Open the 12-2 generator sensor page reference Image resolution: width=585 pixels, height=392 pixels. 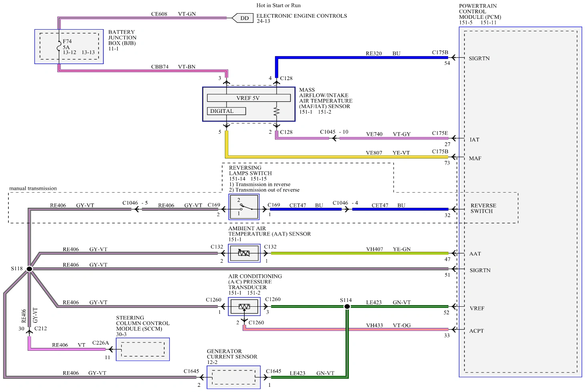point(212,362)
